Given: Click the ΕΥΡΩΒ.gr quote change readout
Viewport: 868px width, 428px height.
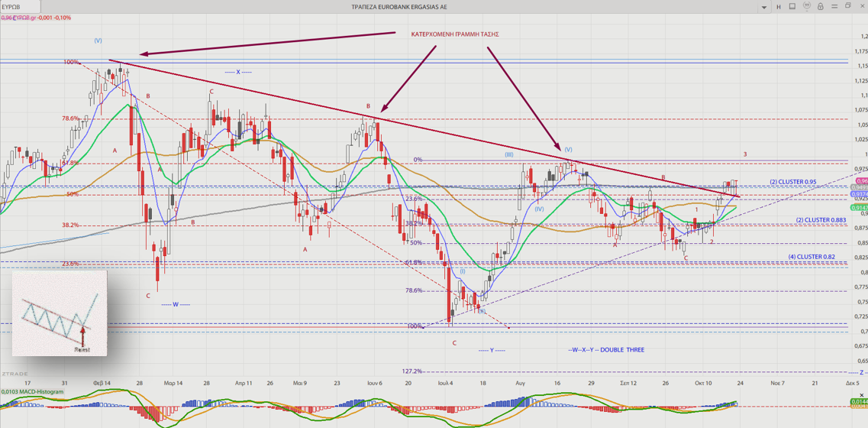Looking at the screenshot, I should pos(35,18).
